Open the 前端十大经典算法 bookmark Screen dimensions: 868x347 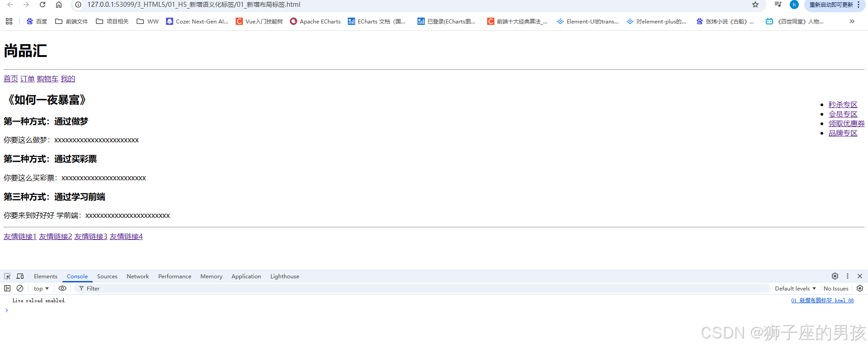coord(517,21)
